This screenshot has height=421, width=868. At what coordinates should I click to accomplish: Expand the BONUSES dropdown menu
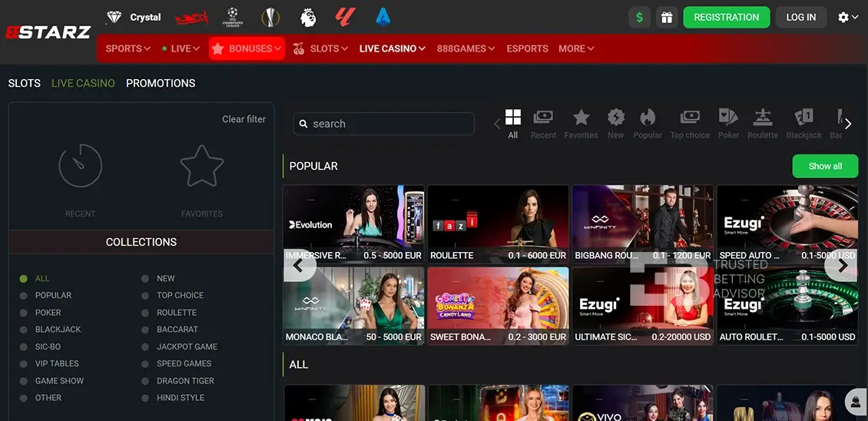247,48
